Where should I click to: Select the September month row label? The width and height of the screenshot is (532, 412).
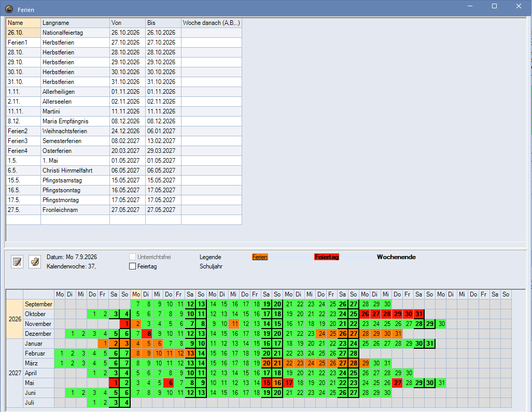click(x=39, y=304)
